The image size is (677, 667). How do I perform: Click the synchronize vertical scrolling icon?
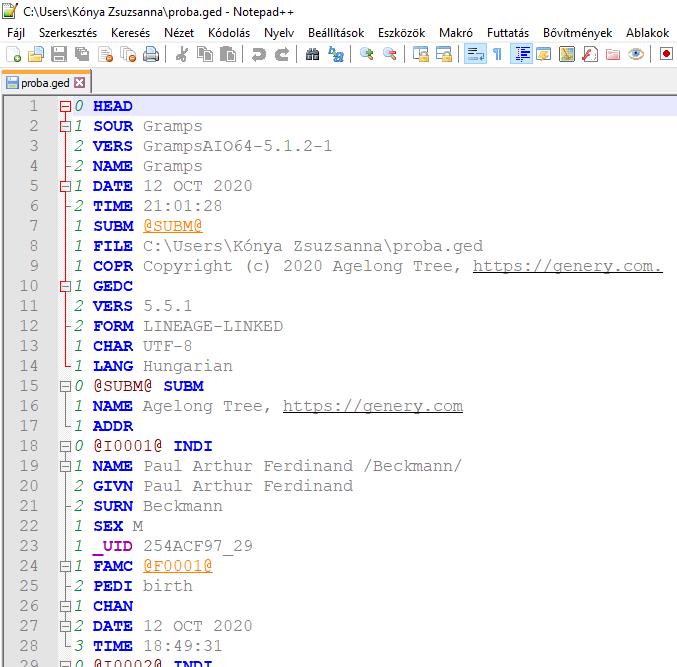pyautogui.click(x=421, y=55)
